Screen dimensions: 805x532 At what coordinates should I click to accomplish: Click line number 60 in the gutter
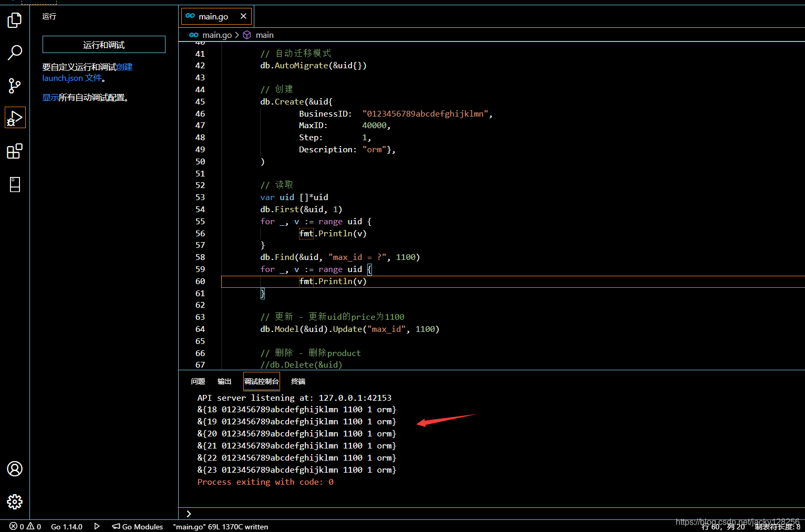200,281
